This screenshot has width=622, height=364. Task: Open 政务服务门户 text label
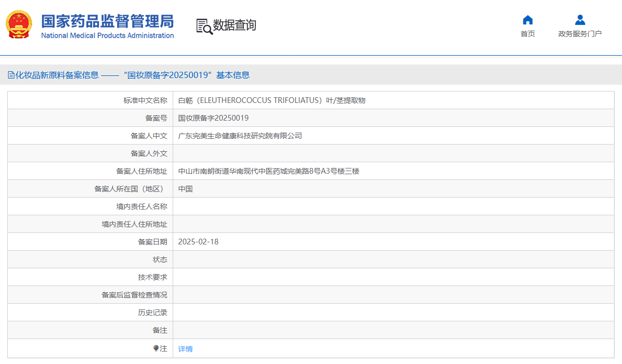(x=580, y=34)
